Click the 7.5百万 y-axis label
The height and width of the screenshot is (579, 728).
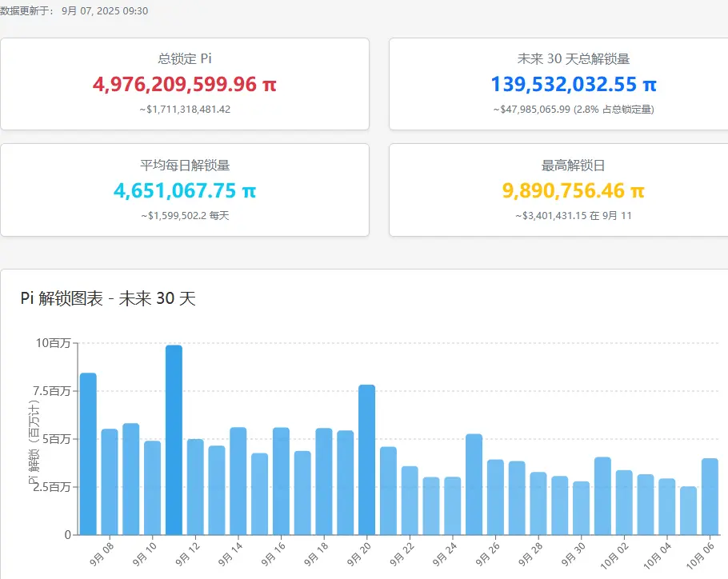51,391
